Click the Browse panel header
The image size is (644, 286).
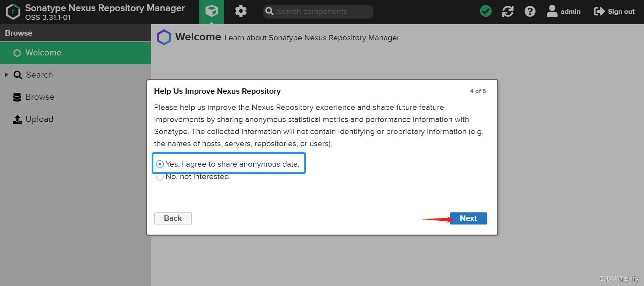point(76,33)
